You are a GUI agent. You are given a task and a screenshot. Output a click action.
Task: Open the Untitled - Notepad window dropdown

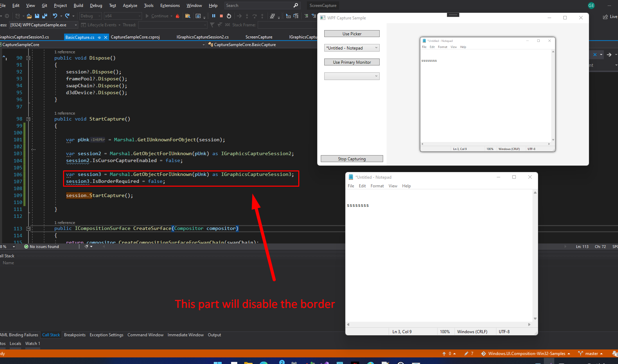pos(352,48)
